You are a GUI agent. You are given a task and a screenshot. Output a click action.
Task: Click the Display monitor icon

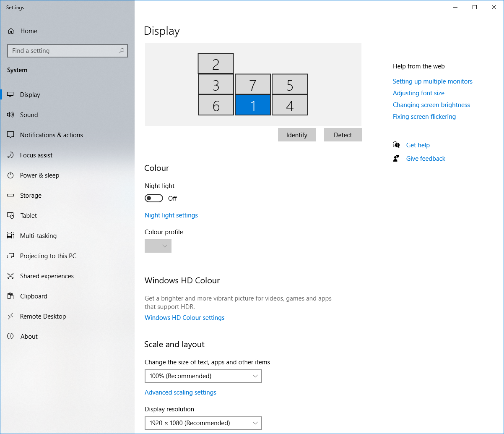point(11,95)
